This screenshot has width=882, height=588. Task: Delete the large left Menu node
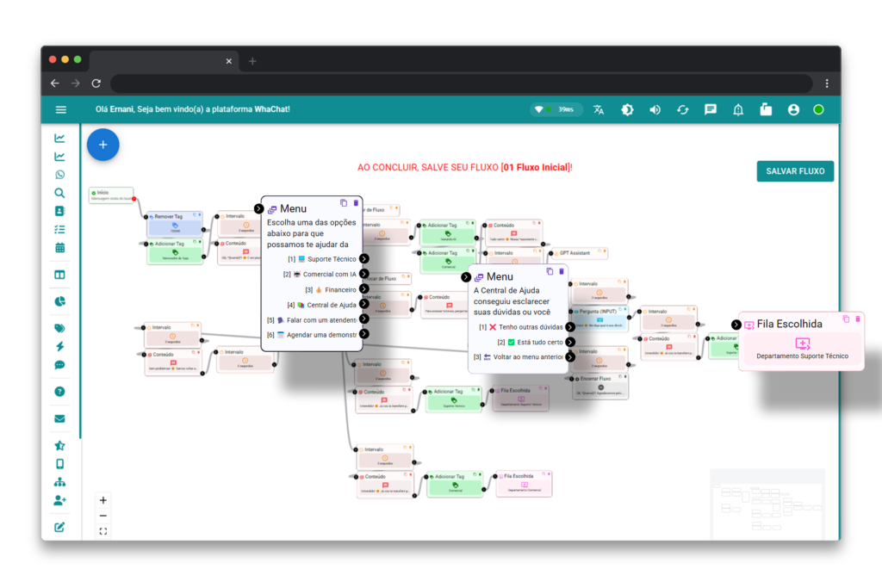(356, 203)
